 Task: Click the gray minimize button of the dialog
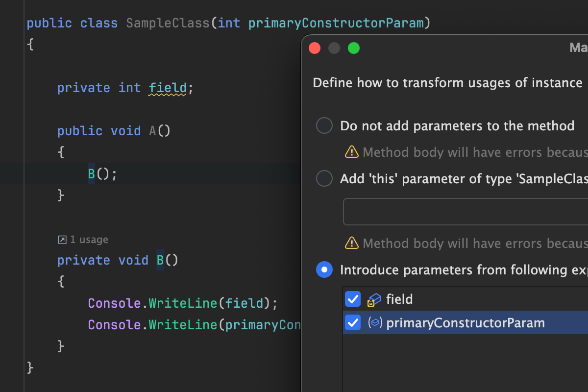[x=334, y=48]
